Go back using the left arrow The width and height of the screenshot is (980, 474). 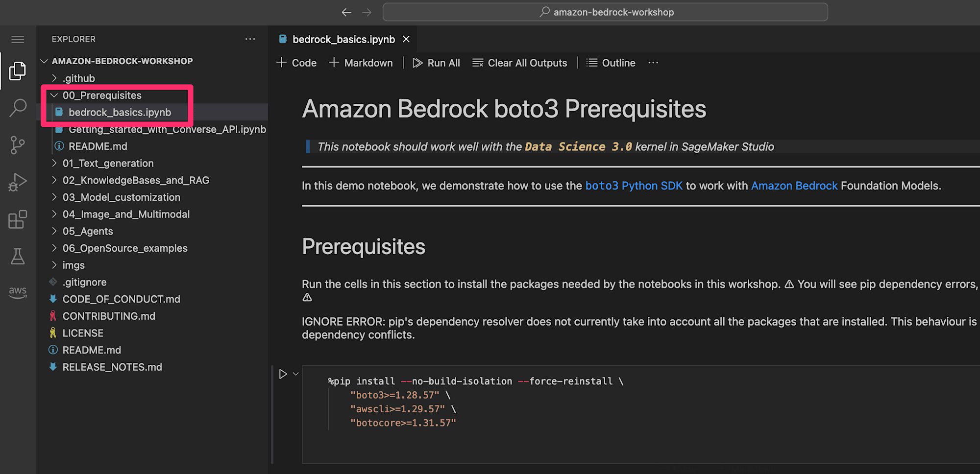(x=346, y=12)
